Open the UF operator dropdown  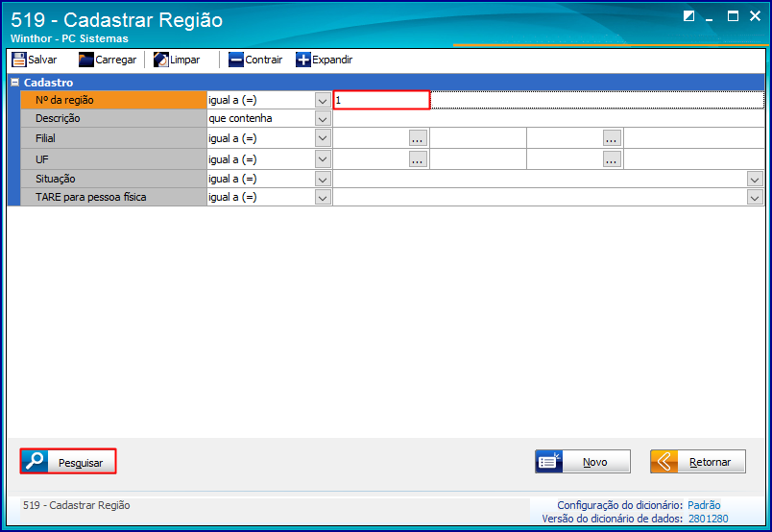[323, 159]
